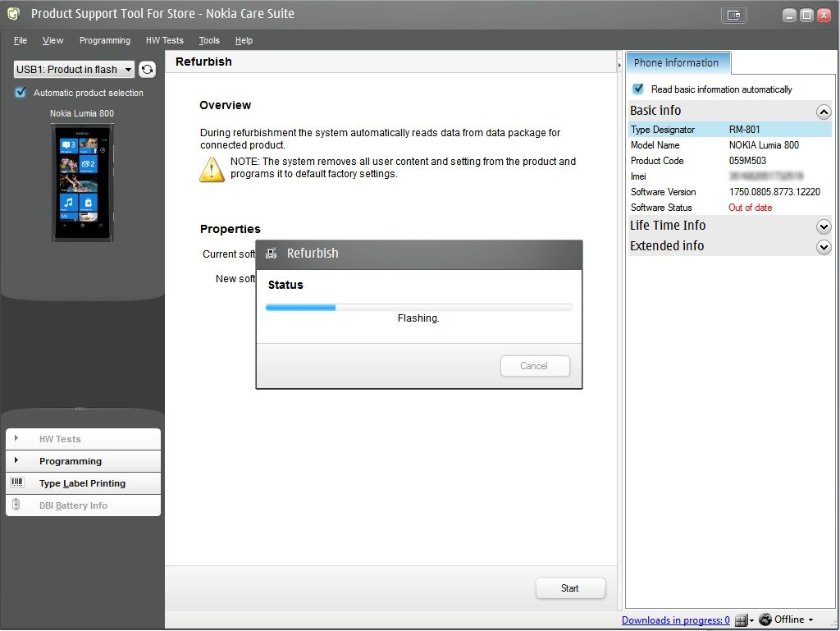Click the refresh connection icon
The width and height of the screenshot is (840, 631).
[148, 69]
